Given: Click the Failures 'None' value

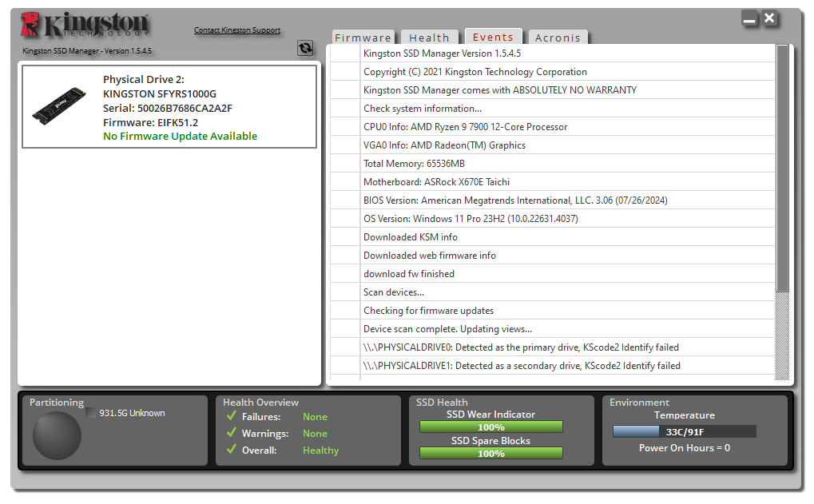Looking at the screenshot, I should coord(315,417).
